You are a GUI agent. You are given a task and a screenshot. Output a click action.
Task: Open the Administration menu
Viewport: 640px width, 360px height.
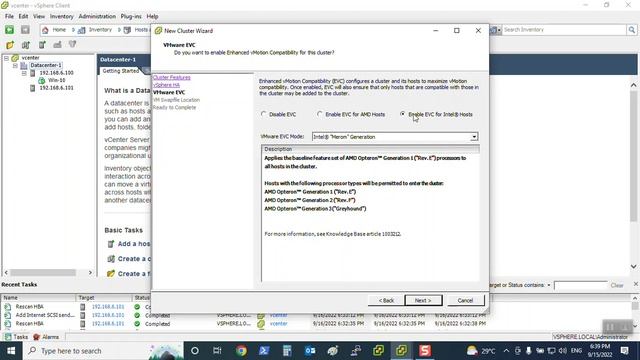pos(97,16)
